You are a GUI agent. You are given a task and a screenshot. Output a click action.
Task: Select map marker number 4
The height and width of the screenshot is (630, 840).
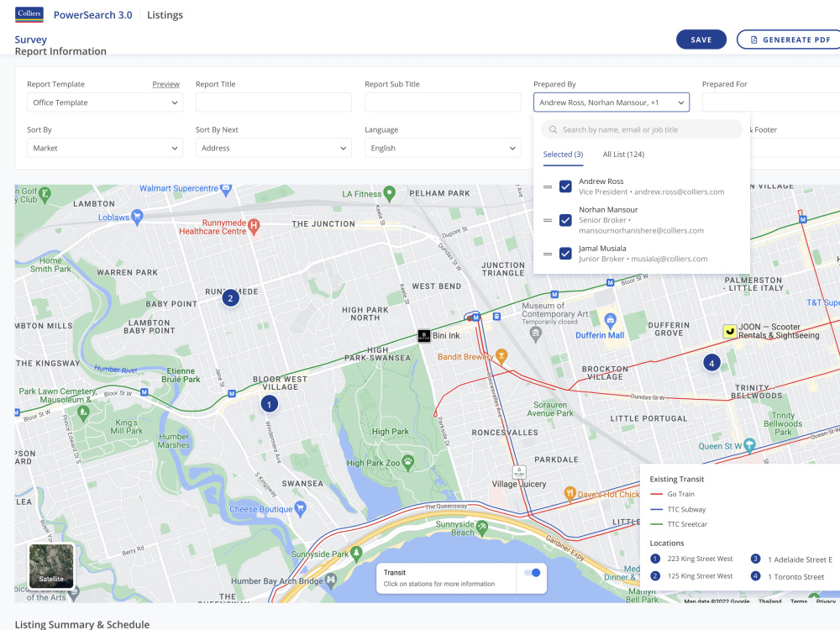(x=711, y=363)
